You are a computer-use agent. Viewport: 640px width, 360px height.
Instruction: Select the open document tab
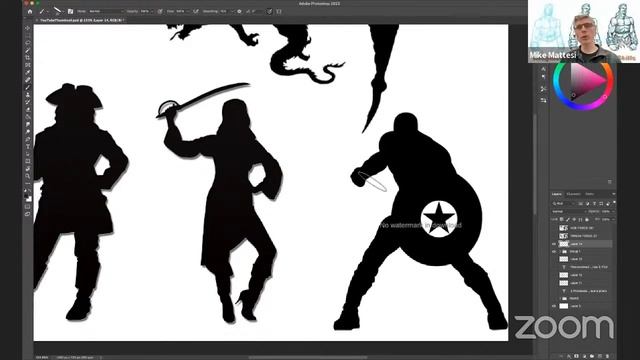(80, 20)
